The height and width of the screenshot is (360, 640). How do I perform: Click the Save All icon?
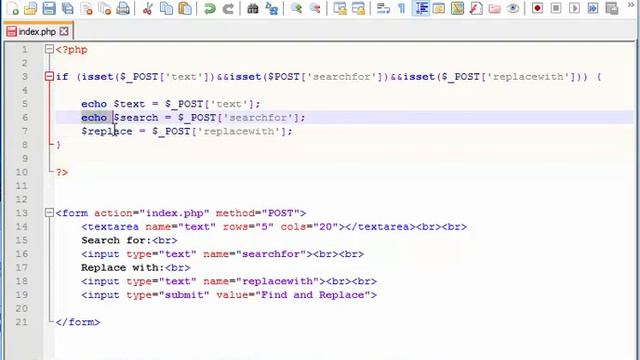[67, 8]
